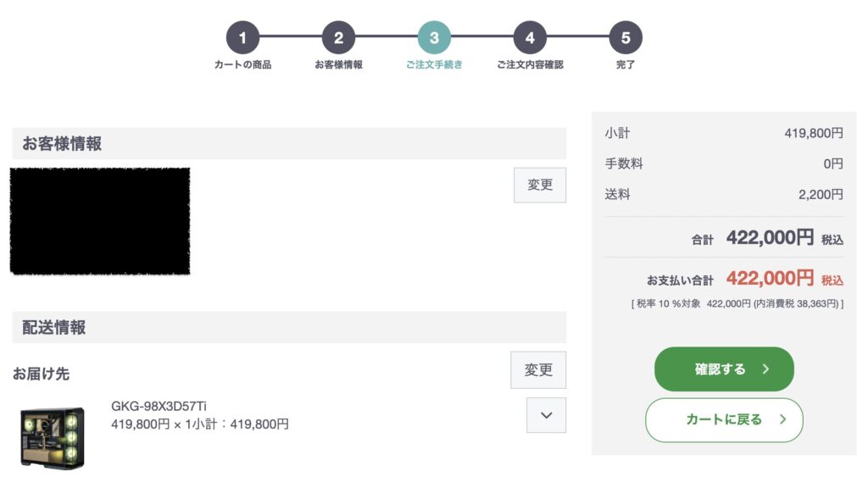Jump to step 4 ご注文内容確認 circle
Screen dimensions: 868x488
[x=530, y=37]
